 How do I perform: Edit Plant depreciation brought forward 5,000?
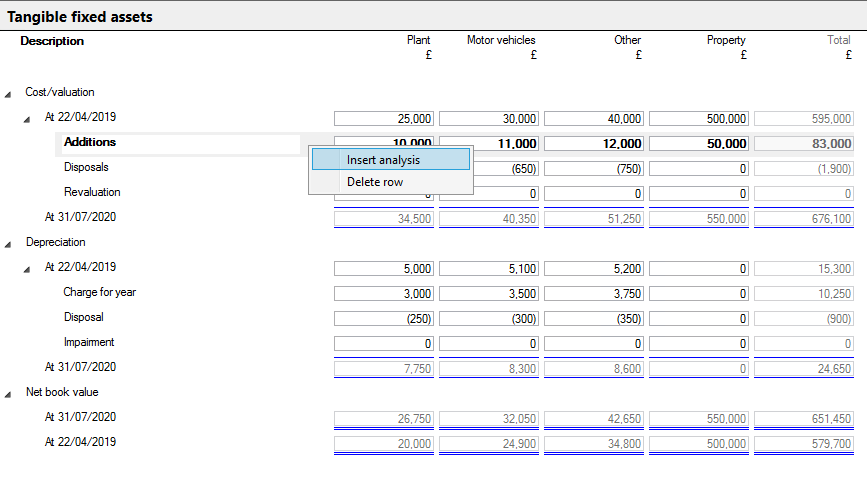tap(384, 269)
